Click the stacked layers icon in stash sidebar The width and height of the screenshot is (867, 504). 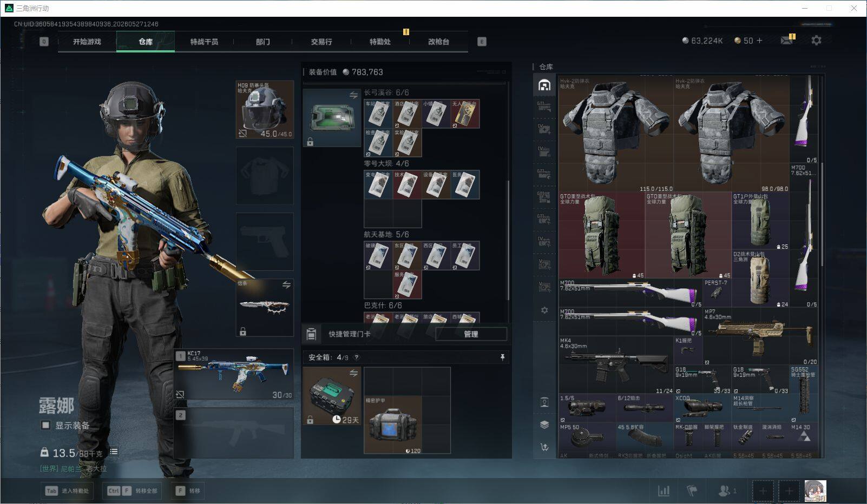[544, 425]
